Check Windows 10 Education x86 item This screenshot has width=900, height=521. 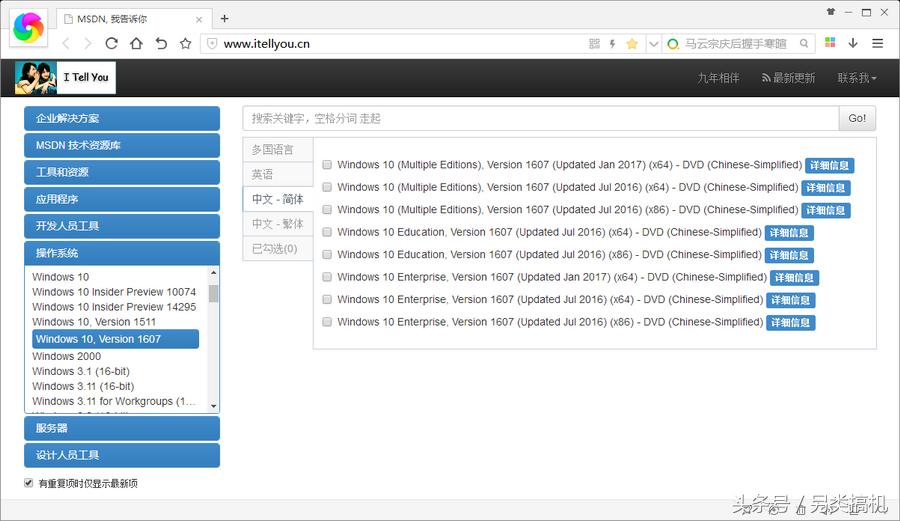point(327,254)
